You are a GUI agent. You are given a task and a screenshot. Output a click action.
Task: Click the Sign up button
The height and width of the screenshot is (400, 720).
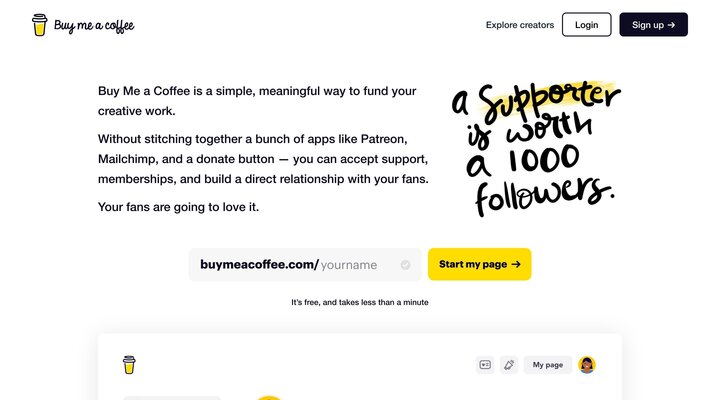[653, 25]
